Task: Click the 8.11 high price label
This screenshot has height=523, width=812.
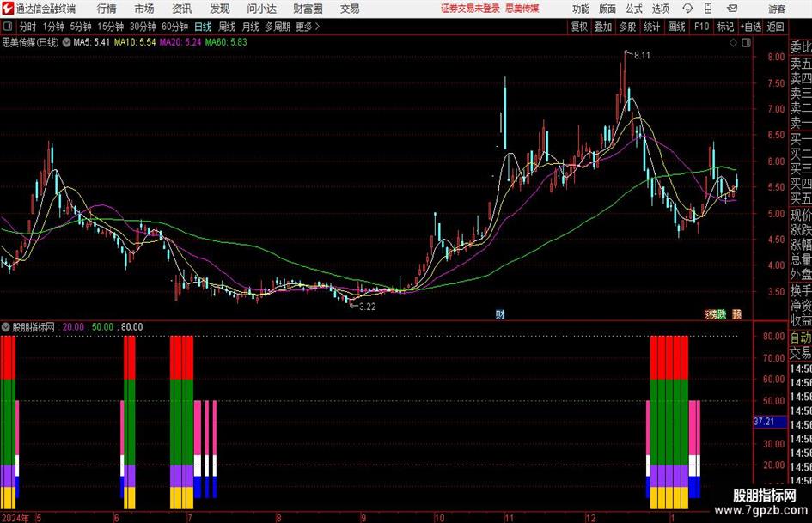Action: click(642, 56)
